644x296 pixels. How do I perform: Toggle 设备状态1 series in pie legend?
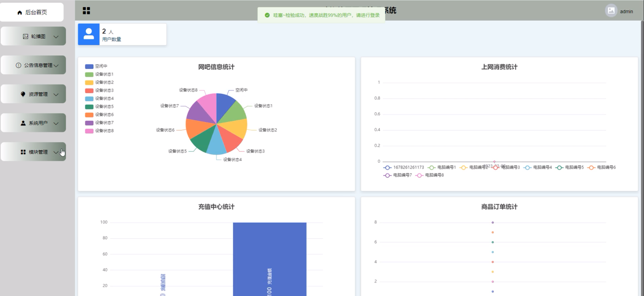pyautogui.click(x=99, y=74)
